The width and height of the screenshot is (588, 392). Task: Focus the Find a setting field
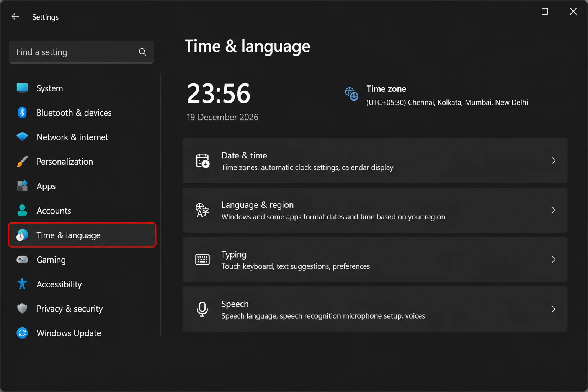tap(82, 52)
